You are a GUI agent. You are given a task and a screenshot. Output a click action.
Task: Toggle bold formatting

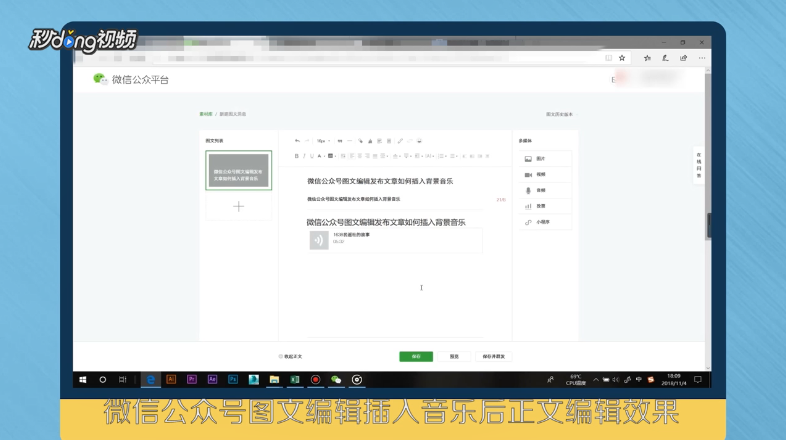click(x=297, y=156)
